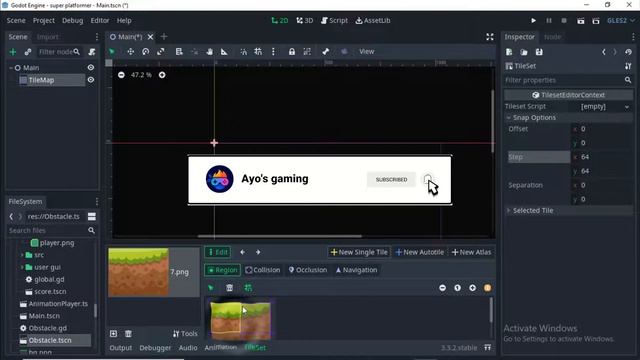
Task: Switch to Script workspace
Action: coord(334,20)
